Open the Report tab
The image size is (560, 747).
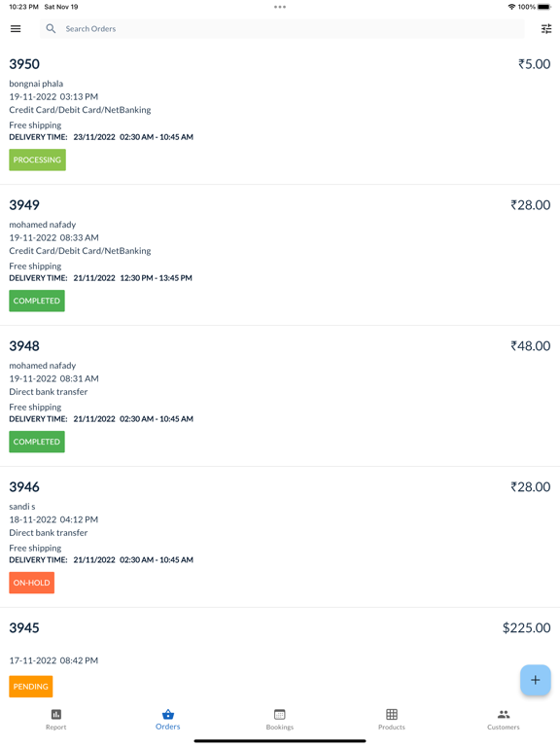pos(56,720)
